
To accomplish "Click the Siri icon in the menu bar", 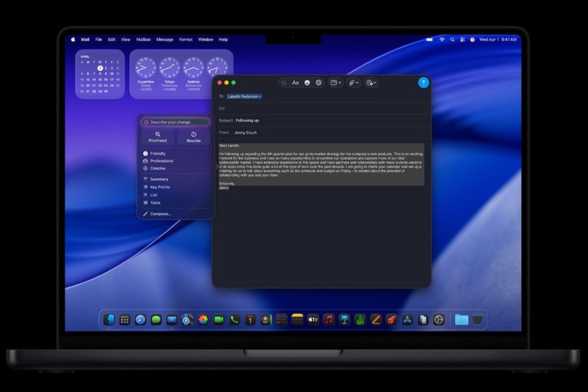I will pyautogui.click(x=473, y=40).
